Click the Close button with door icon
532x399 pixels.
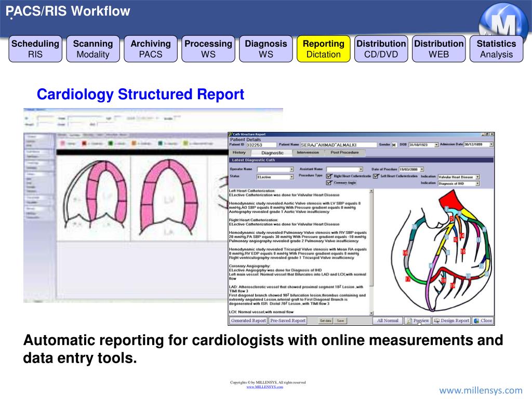[483, 321]
